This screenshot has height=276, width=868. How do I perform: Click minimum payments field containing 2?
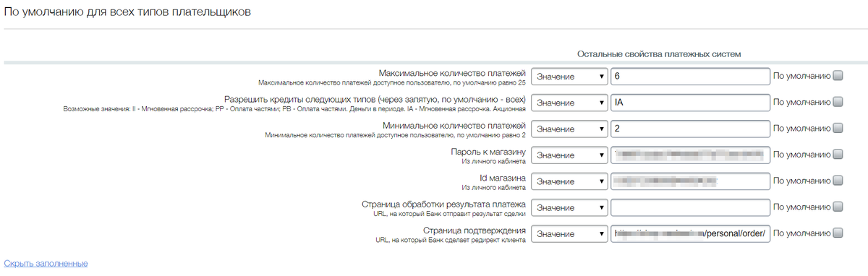[691, 129]
